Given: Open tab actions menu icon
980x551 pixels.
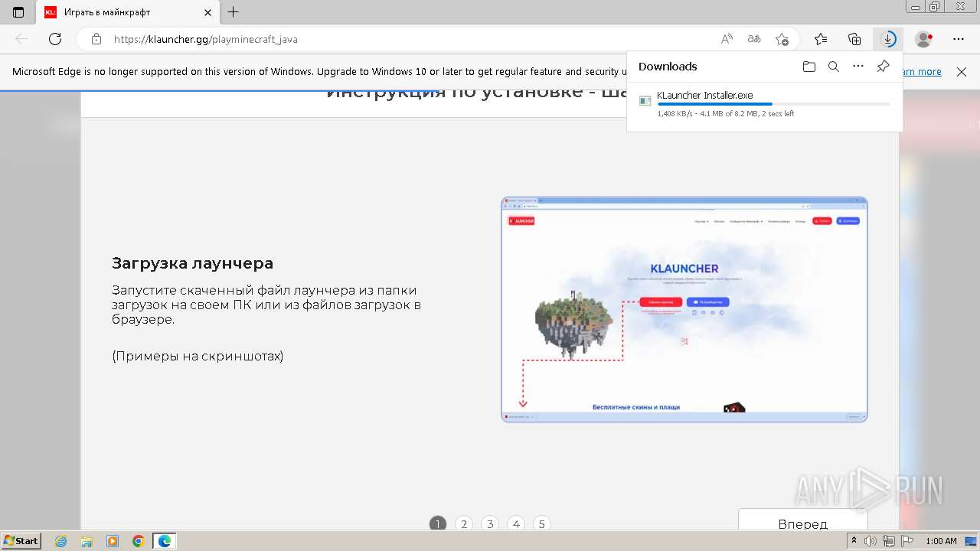Looking at the screenshot, I should click(x=18, y=12).
